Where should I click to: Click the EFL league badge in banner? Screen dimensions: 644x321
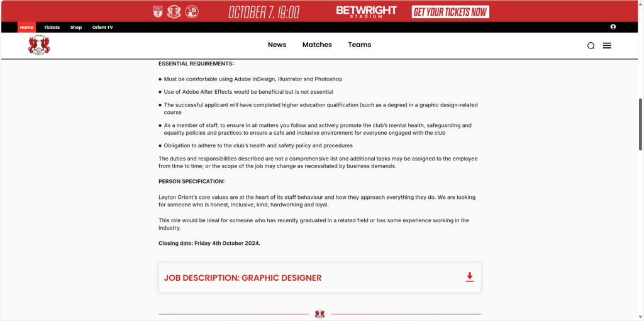tap(158, 12)
